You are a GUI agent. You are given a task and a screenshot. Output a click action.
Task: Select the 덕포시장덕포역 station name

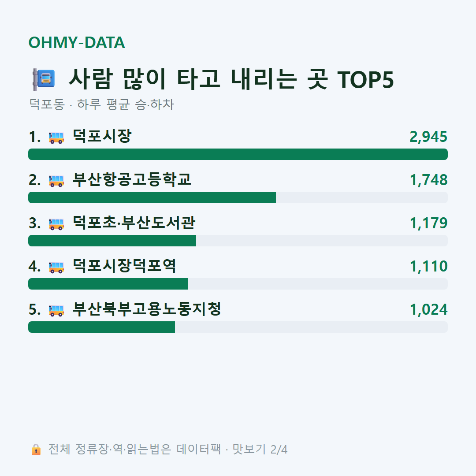click(x=124, y=266)
